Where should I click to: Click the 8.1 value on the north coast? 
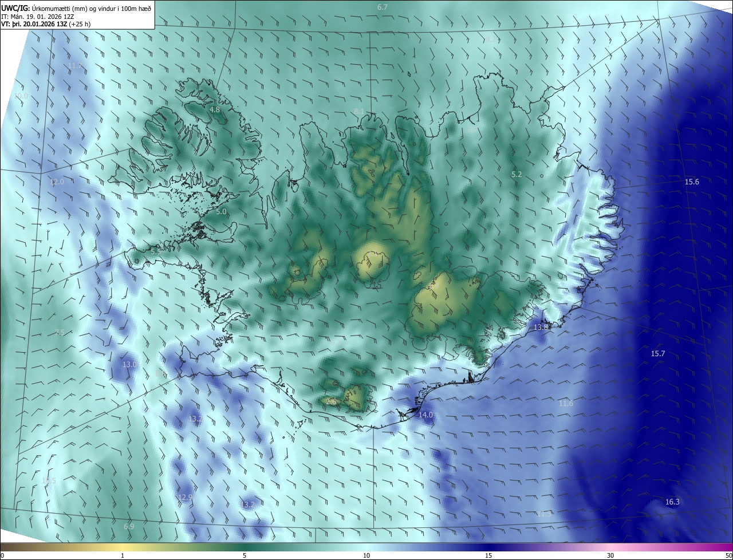(x=359, y=111)
